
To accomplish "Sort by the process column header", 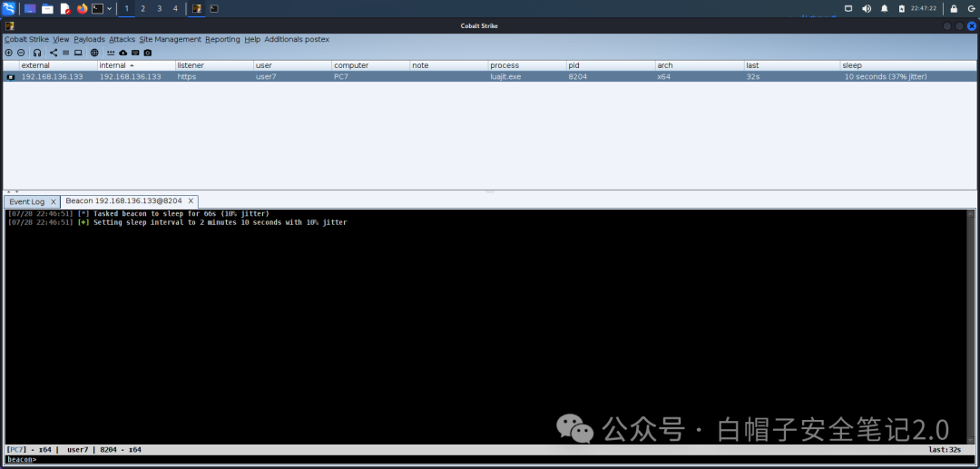I will (x=527, y=65).
